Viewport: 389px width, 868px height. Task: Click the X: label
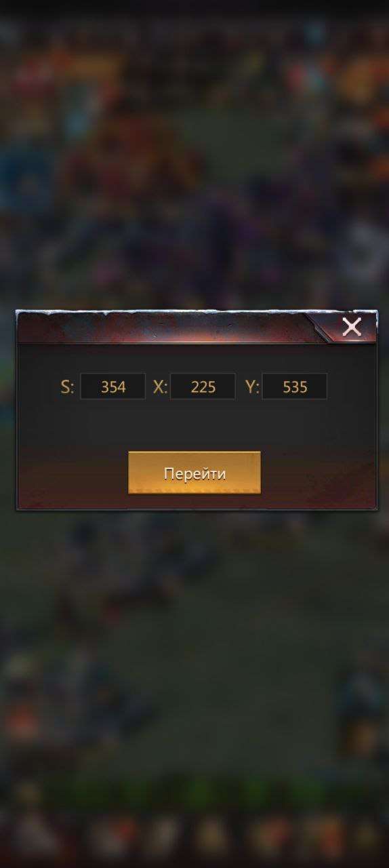(x=160, y=387)
